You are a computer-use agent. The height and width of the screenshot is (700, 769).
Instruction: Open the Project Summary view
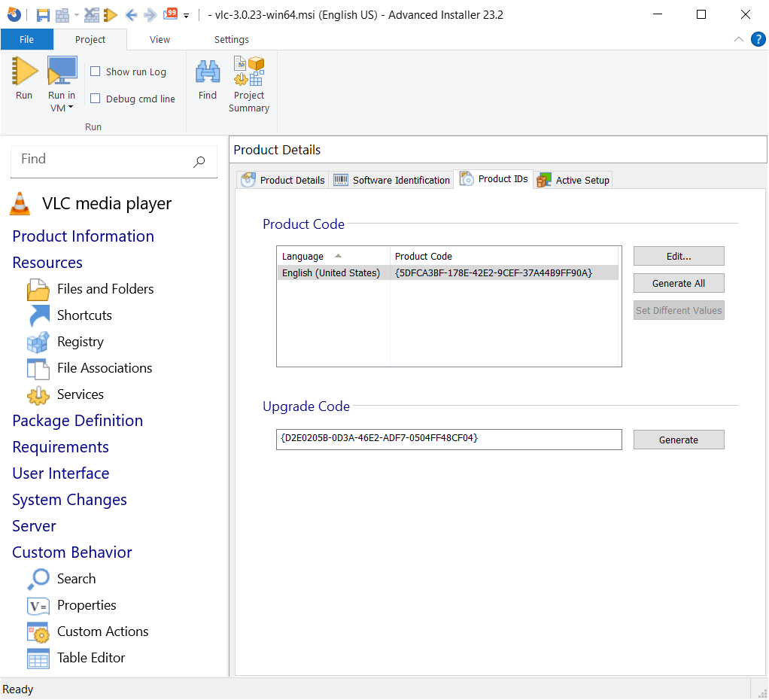tap(249, 83)
